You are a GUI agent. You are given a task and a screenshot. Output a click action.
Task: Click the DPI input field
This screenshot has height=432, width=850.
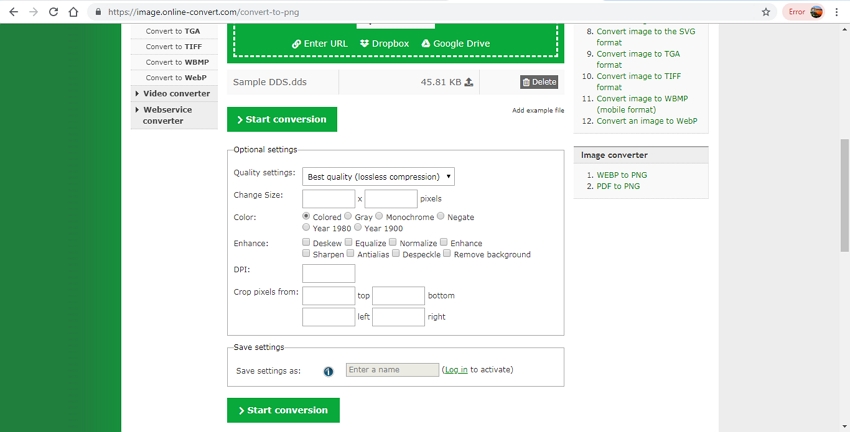pos(328,273)
